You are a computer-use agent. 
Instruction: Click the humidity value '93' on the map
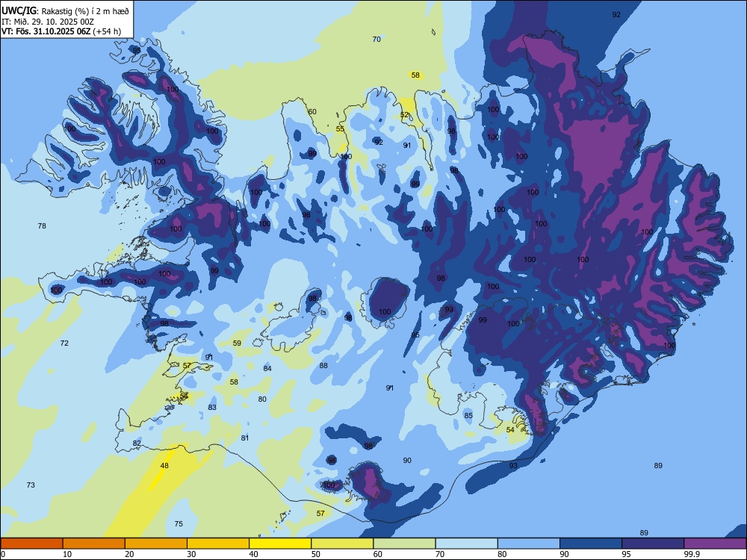point(513,465)
